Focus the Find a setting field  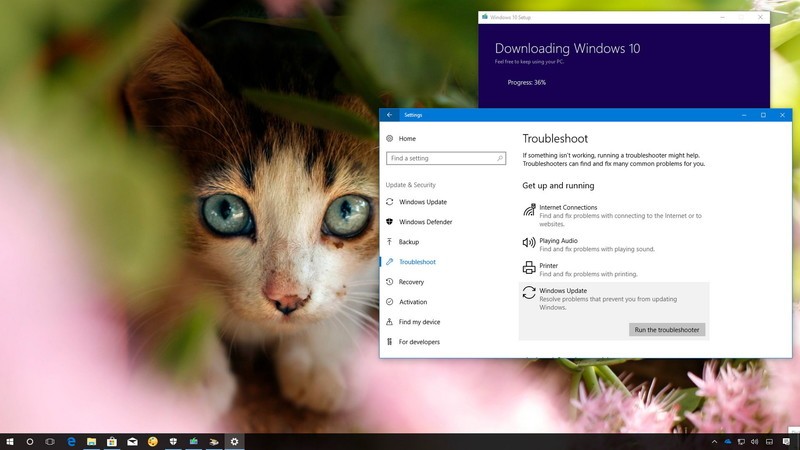(446, 158)
